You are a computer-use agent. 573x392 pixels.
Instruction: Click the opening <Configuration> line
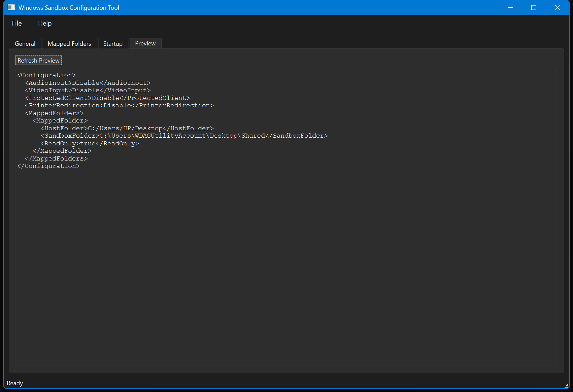click(x=46, y=75)
